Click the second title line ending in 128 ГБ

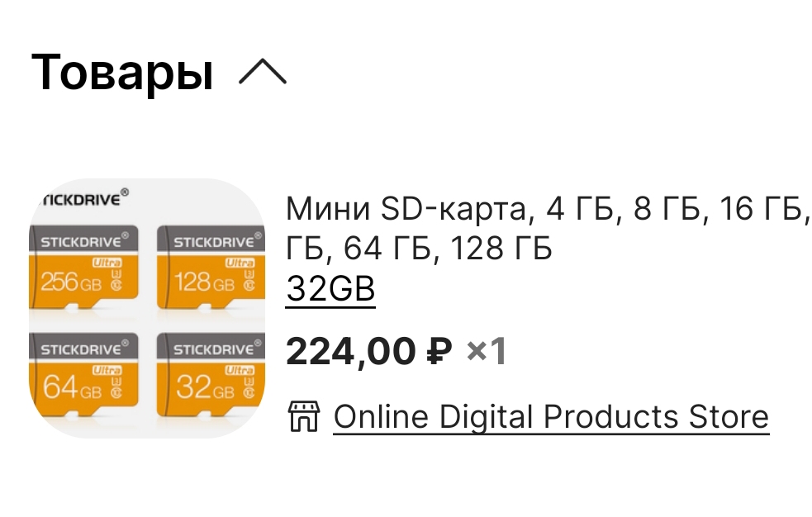(419, 249)
